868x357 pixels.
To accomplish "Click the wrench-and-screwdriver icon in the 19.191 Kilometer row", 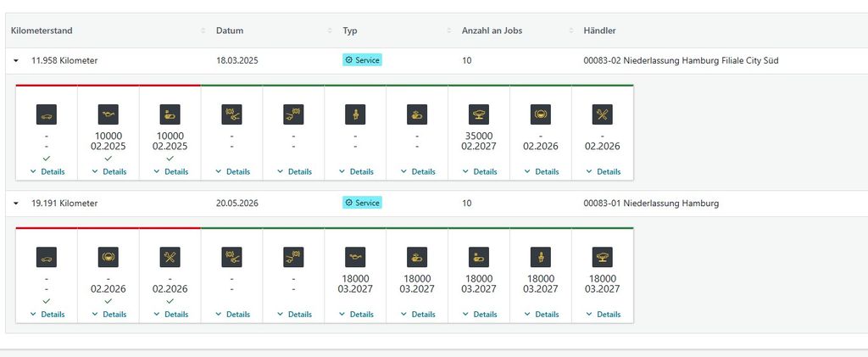I will tap(170, 258).
